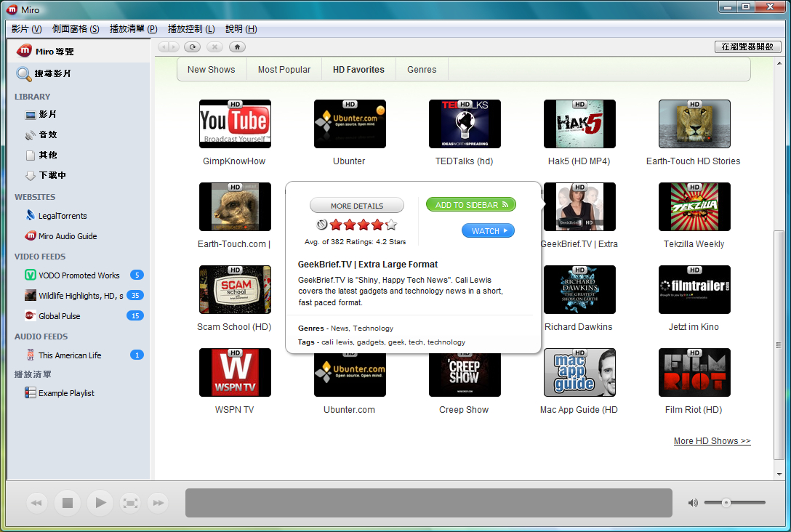Image resolution: width=791 pixels, height=532 pixels.
Task: Adjust the volume slider knob
Action: [726, 502]
